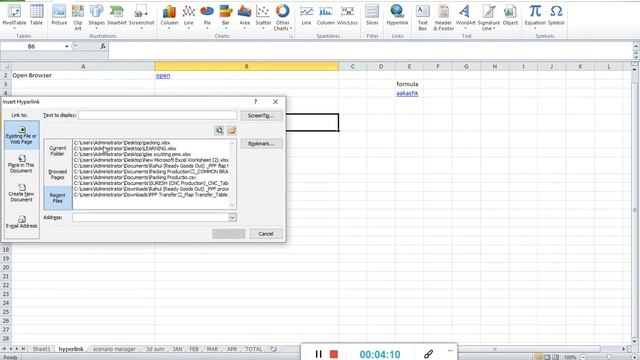Show Browsed Pages list
640x360 pixels.
tap(58, 174)
